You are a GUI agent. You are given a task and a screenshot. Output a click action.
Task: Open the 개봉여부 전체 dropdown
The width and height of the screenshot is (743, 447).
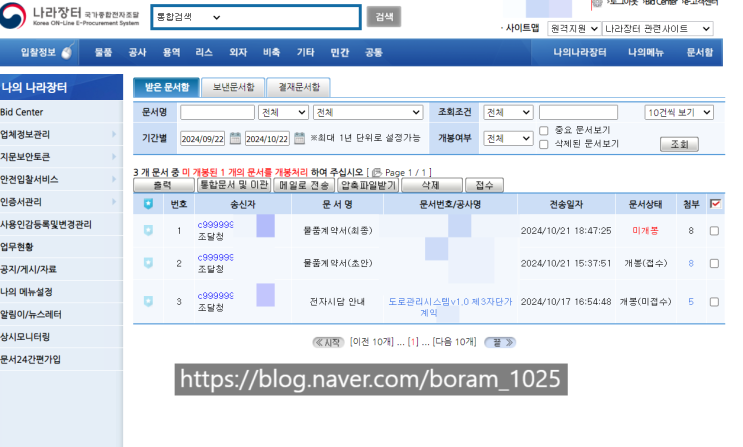pyautogui.click(x=508, y=138)
